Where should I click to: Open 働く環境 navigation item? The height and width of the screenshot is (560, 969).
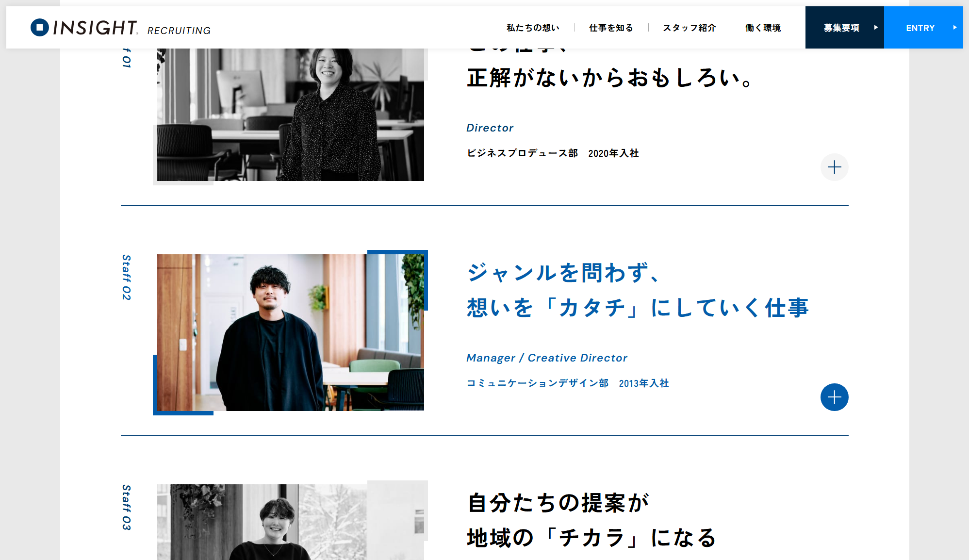tap(763, 28)
